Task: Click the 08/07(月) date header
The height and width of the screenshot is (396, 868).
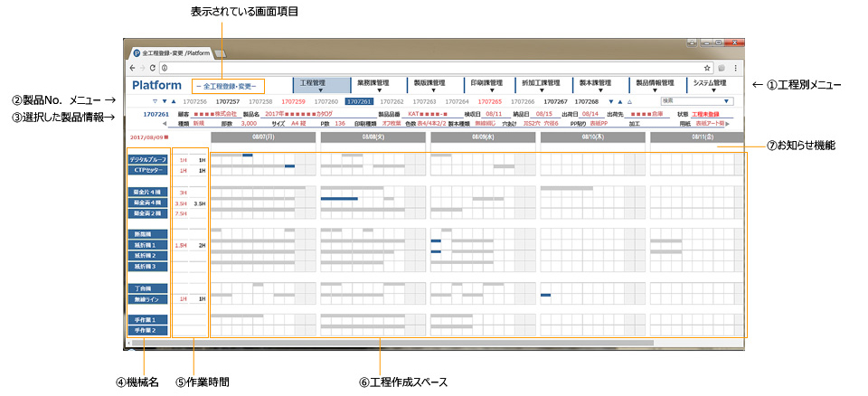Action: coord(263,137)
